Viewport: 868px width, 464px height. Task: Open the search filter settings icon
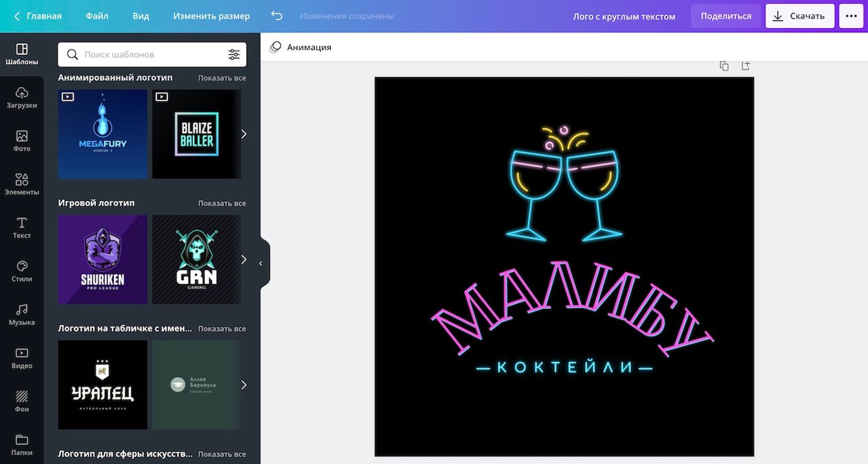coord(234,54)
